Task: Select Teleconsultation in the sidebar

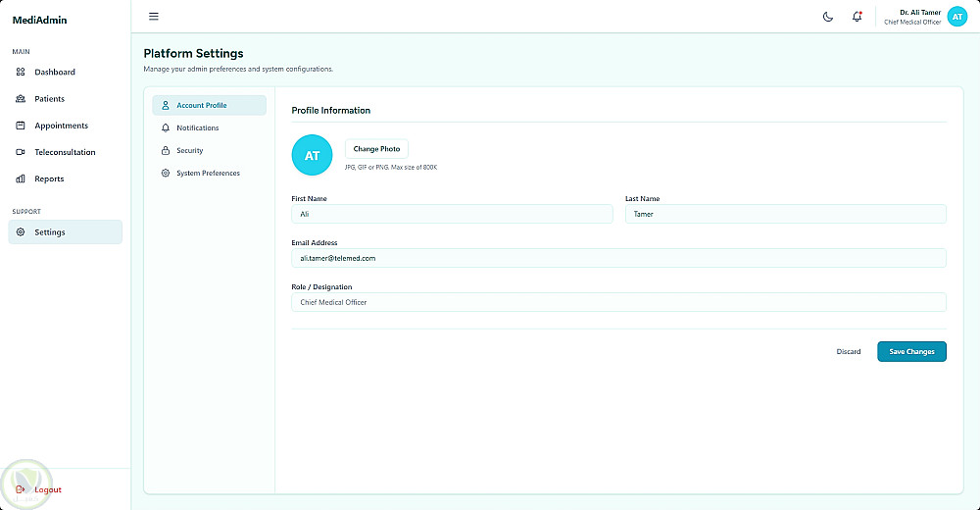Action: [65, 152]
